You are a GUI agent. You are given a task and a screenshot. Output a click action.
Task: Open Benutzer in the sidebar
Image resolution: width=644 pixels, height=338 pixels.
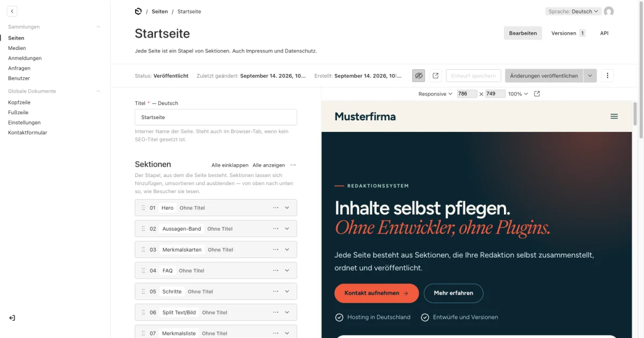[x=19, y=78]
